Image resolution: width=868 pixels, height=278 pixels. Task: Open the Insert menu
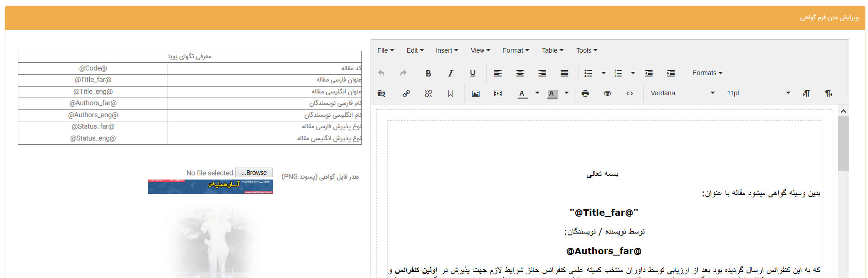(x=447, y=50)
